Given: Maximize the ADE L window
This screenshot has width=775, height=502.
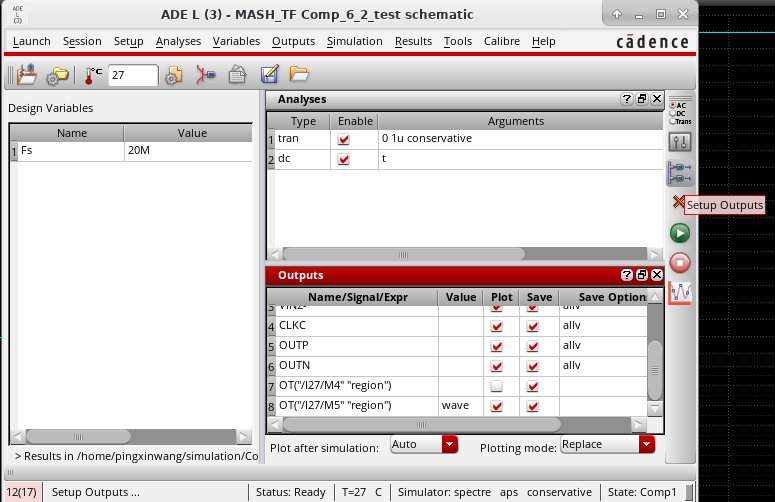Looking at the screenshot, I should [x=661, y=14].
